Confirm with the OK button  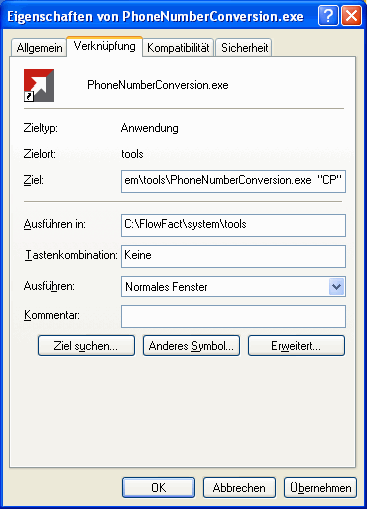click(x=158, y=488)
